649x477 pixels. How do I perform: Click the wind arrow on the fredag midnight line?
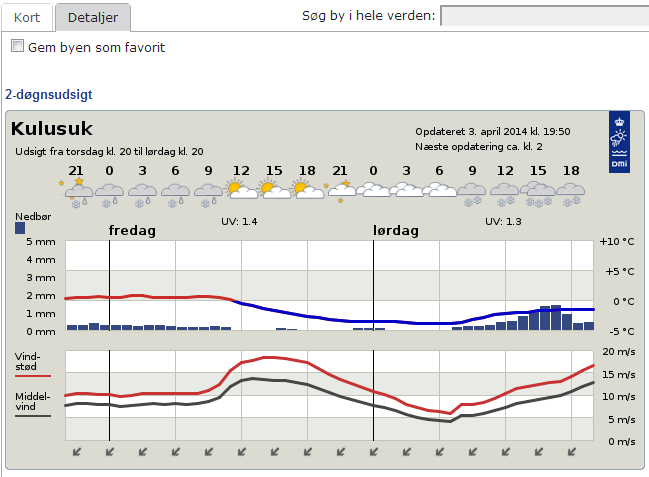(x=109, y=452)
